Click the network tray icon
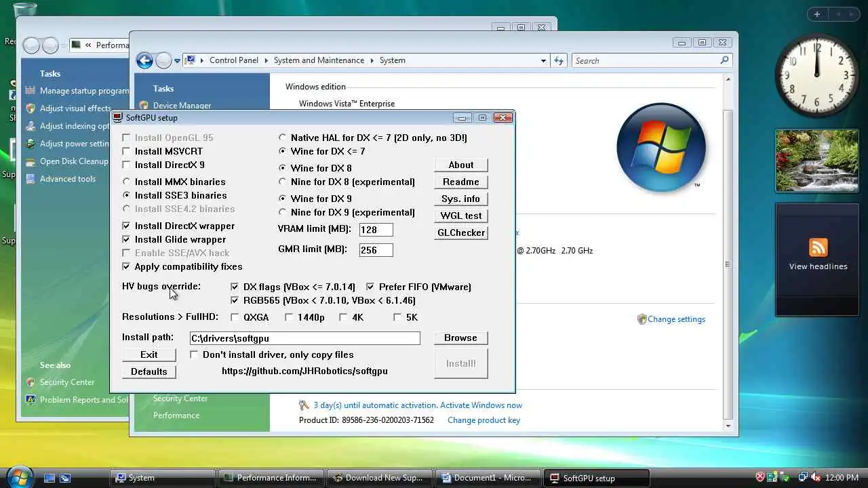 pyautogui.click(x=803, y=478)
